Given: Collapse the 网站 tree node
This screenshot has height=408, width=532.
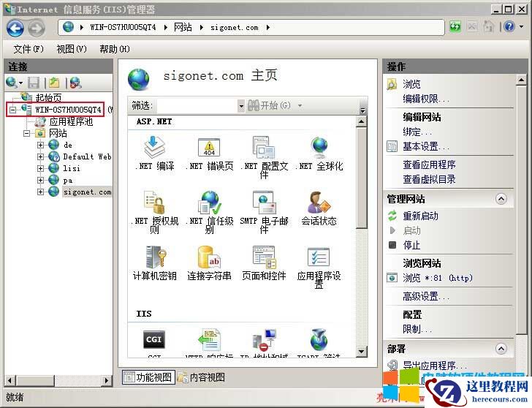Looking at the screenshot, I should click(26, 133).
